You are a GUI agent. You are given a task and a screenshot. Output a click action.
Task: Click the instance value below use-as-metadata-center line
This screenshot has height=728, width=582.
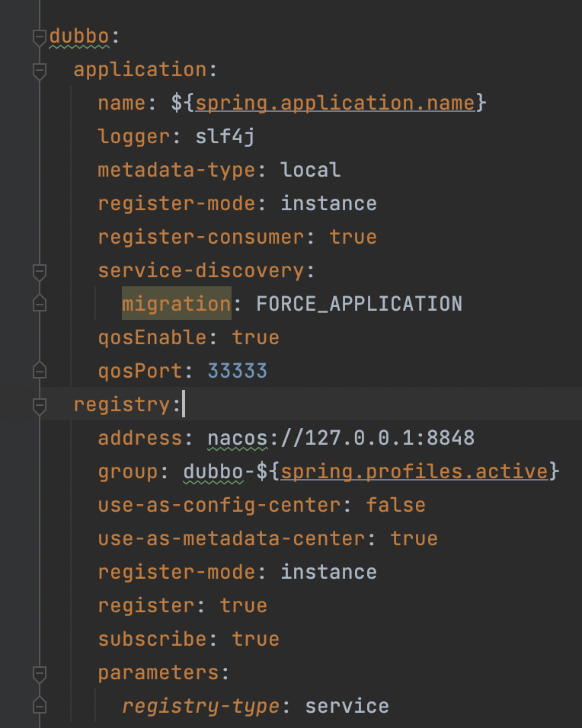[x=328, y=572]
